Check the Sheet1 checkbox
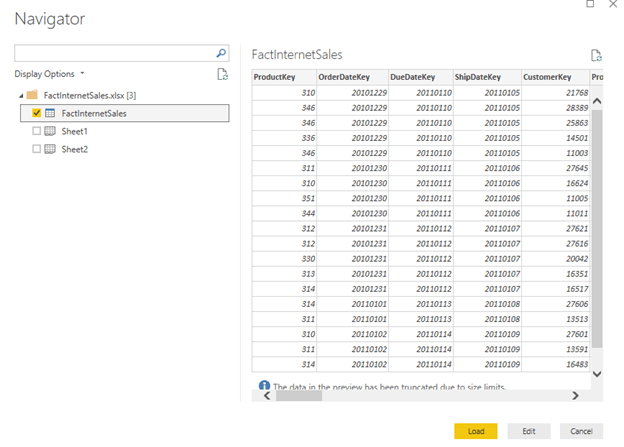624x447 pixels. [x=37, y=131]
